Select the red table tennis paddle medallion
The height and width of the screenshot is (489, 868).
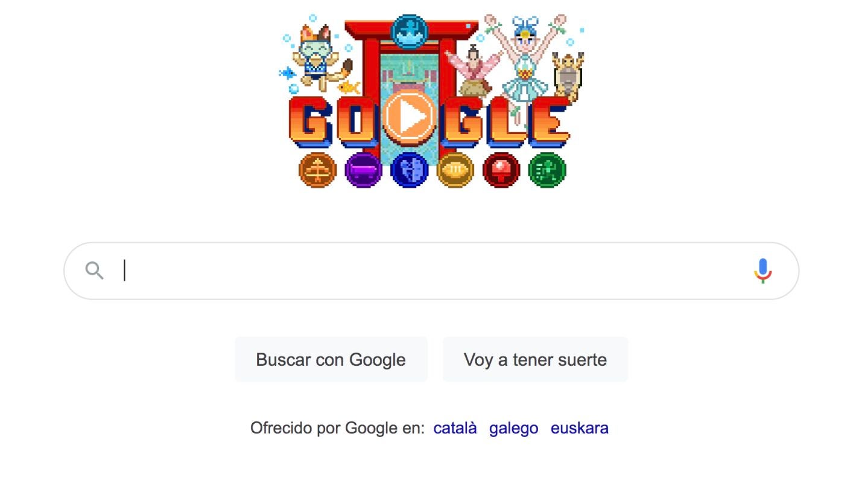501,170
